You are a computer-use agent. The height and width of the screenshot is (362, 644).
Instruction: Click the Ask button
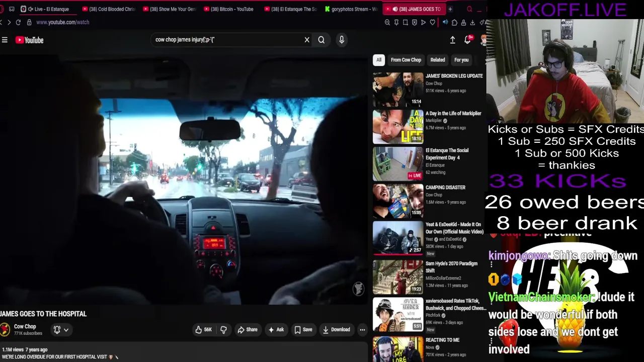(276, 330)
